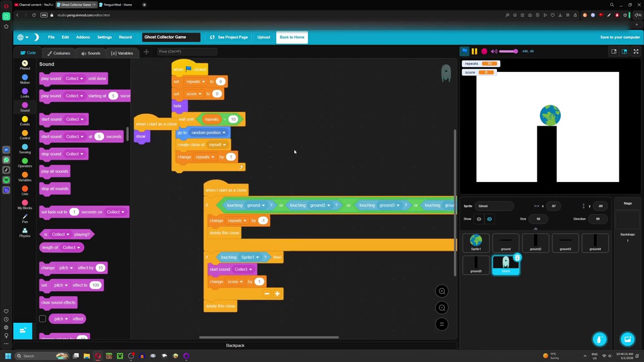Open the add extension button
Screen dimensions: 644x362
tap(23, 330)
